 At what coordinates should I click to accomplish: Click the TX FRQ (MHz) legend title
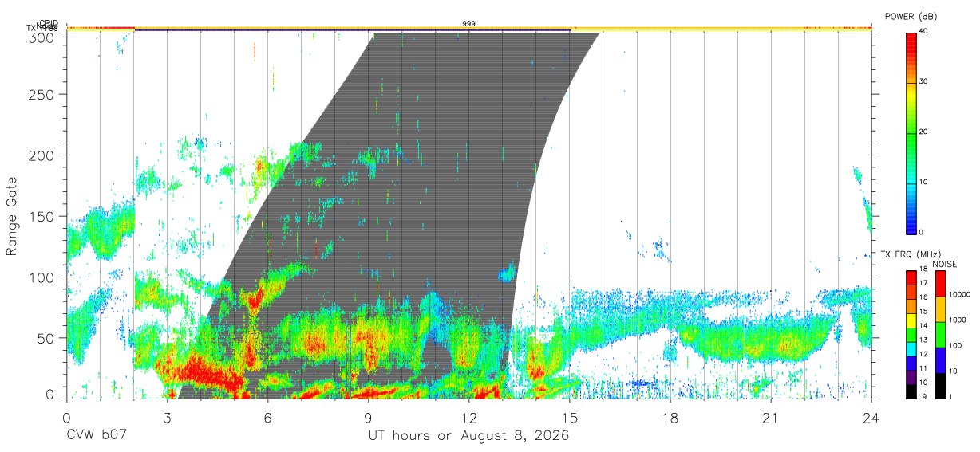[x=909, y=254]
